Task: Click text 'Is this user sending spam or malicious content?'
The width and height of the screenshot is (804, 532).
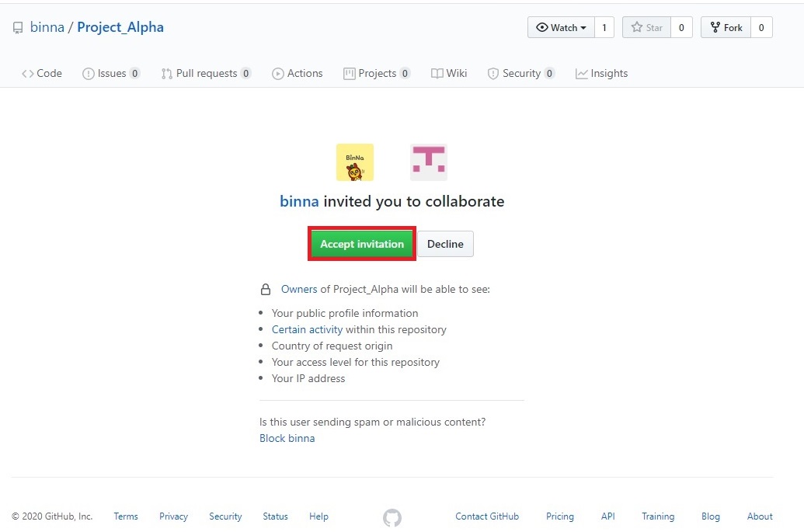Action: click(x=373, y=422)
